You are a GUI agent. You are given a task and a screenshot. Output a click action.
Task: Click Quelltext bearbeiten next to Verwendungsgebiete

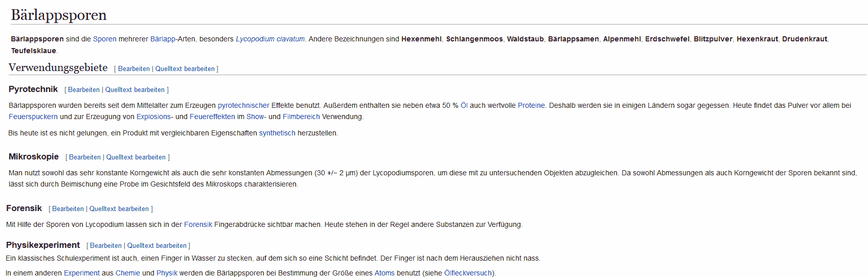pyautogui.click(x=185, y=69)
